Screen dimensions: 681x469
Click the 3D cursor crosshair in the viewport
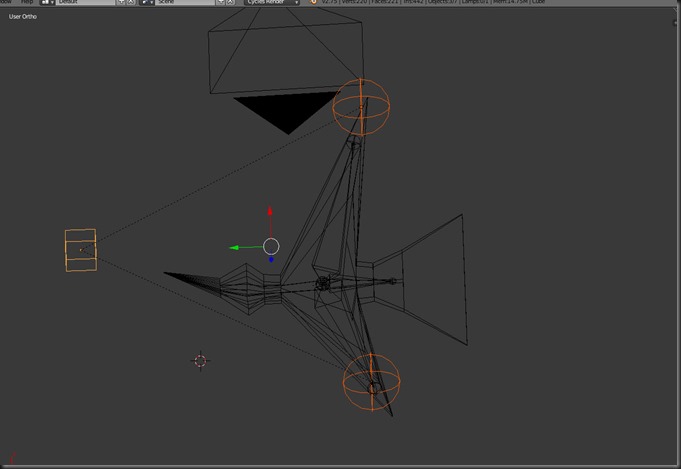click(x=200, y=360)
